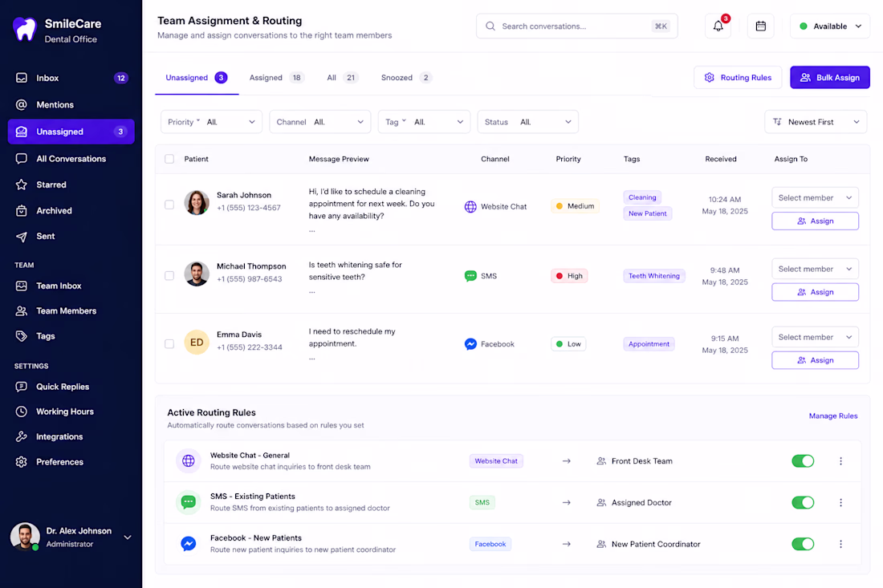
Task: Open Working Hours settings
Action: pyautogui.click(x=71, y=412)
